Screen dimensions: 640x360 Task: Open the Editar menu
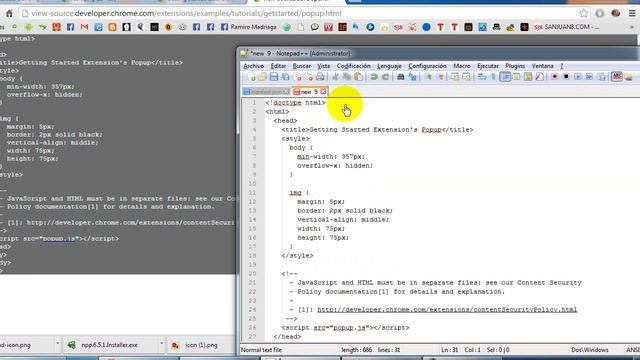pos(278,66)
